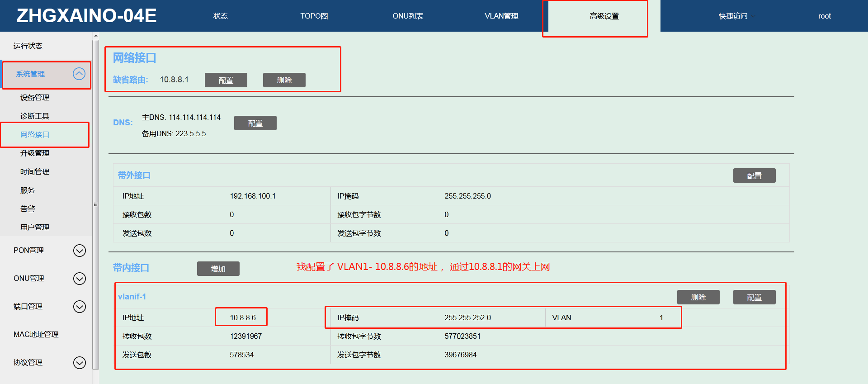Expand the PON管理 sidebar section
The height and width of the screenshot is (384, 868).
(x=79, y=251)
